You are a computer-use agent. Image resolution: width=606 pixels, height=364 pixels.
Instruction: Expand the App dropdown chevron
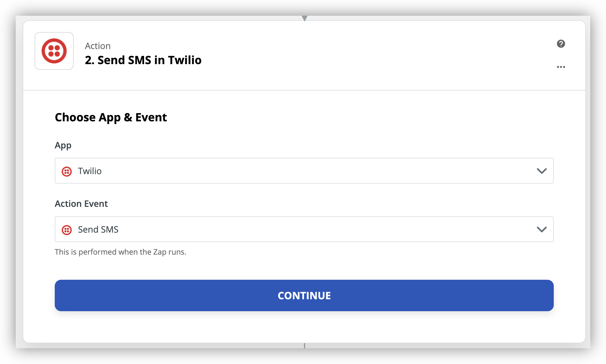pyautogui.click(x=541, y=171)
